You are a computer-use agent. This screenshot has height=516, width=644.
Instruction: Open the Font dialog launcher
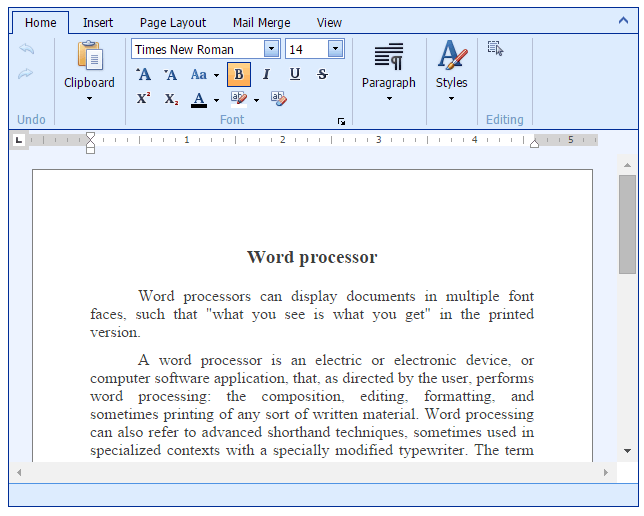click(x=341, y=121)
